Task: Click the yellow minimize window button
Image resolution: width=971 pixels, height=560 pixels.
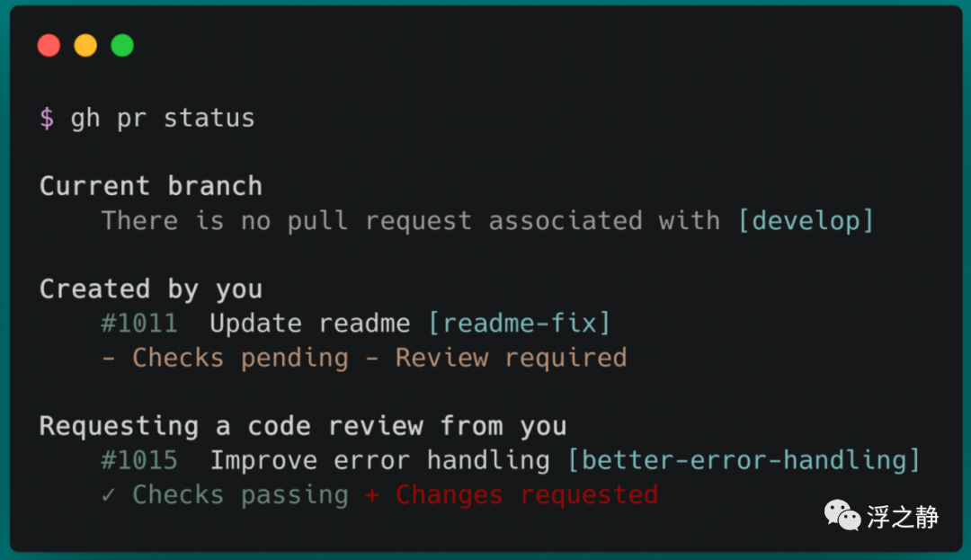Action: pos(85,45)
